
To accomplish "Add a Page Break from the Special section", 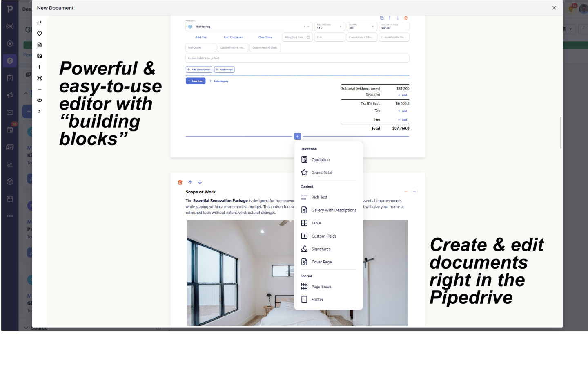I will click(x=321, y=286).
